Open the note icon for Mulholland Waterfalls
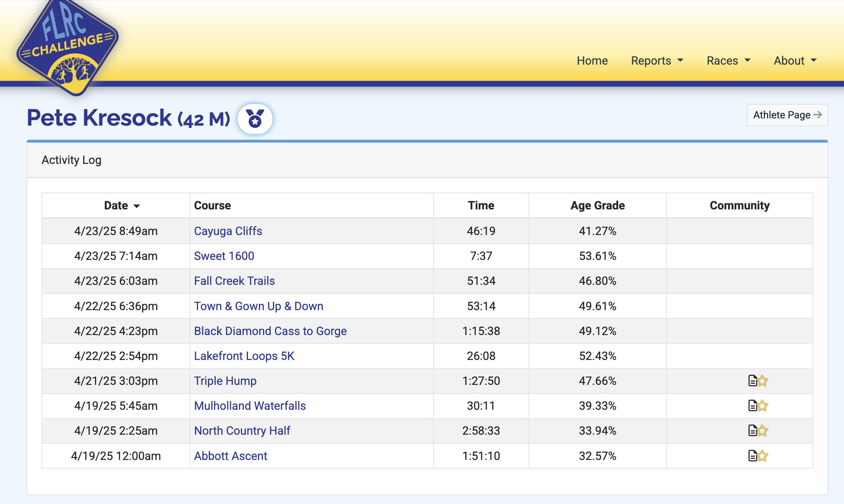 pos(753,406)
